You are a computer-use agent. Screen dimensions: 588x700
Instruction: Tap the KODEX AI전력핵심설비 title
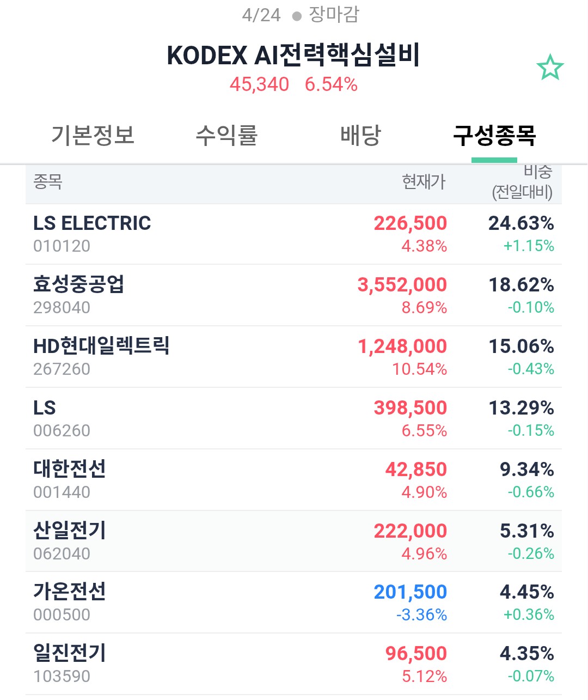pos(293,55)
